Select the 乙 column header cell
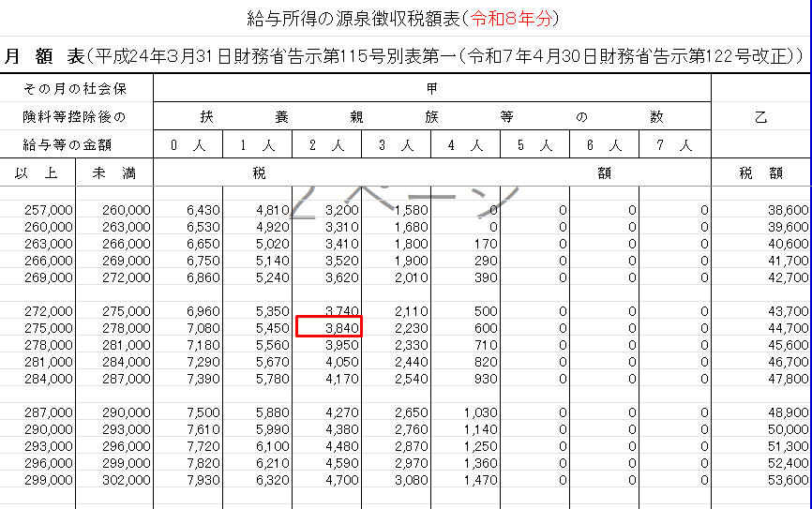 pos(760,117)
